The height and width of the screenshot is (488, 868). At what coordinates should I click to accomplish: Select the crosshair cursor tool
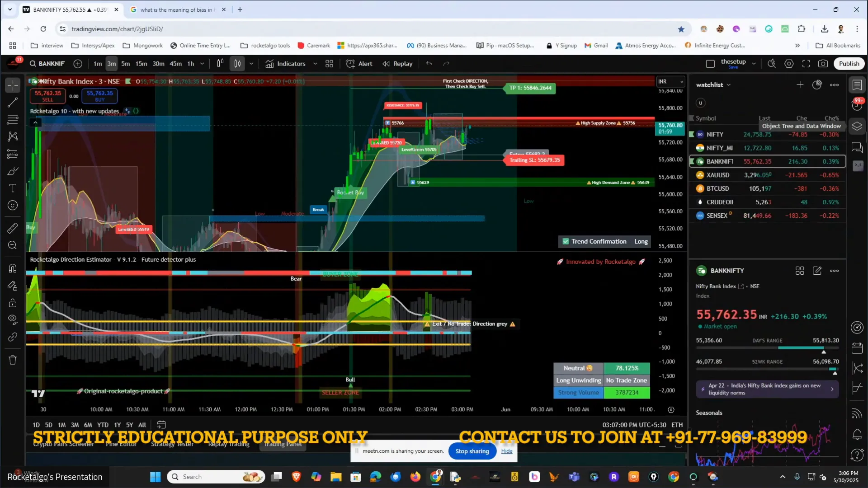point(13,85)
